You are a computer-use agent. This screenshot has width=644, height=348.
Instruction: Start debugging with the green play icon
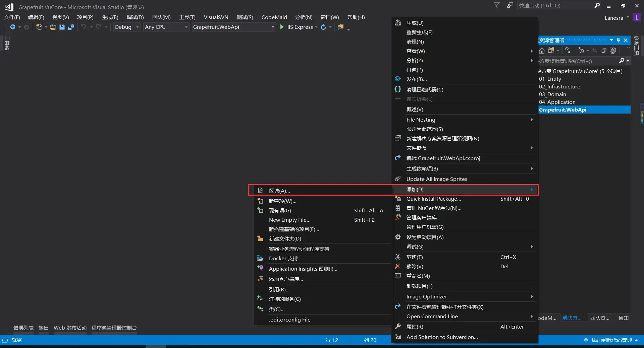coord(282,27)
